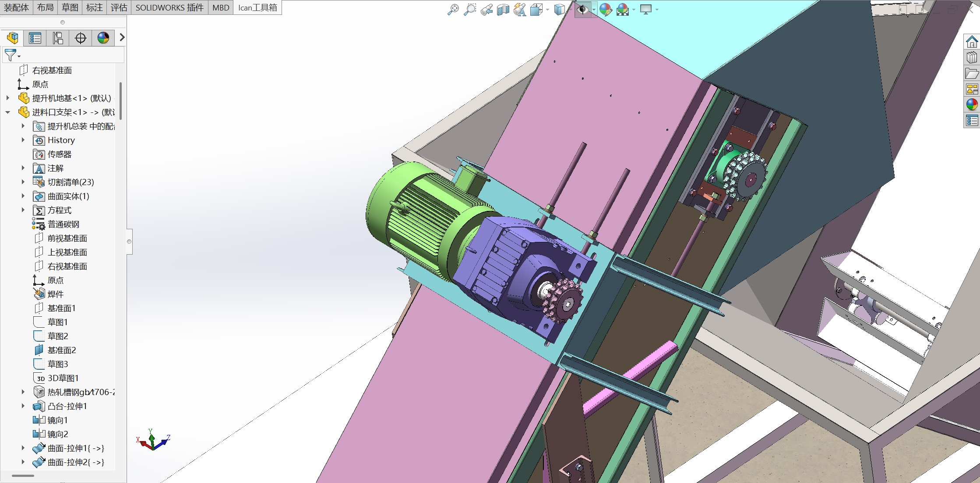The image size is (980, 483).
Task: Switch to the 草图 ribbon tab
Action: 70,7
